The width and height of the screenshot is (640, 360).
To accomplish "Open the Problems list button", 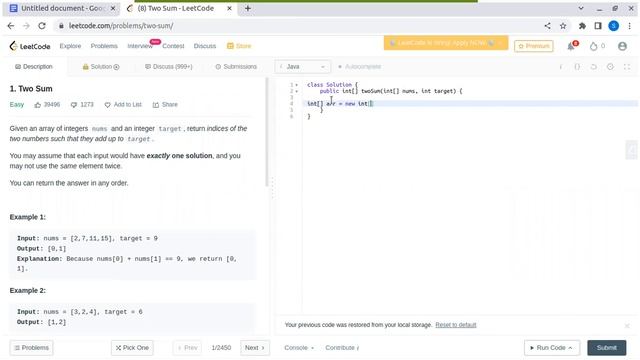I will (31, 348).
